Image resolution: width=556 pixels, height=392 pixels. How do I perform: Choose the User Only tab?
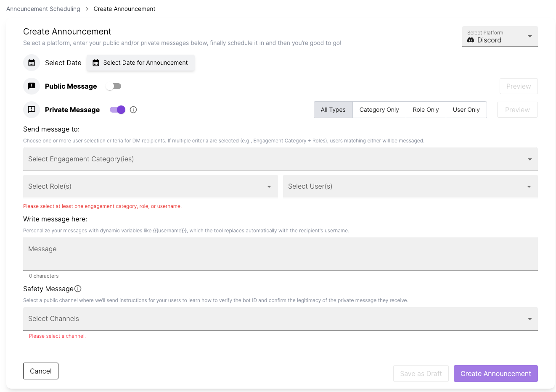[x=466, y=110]
